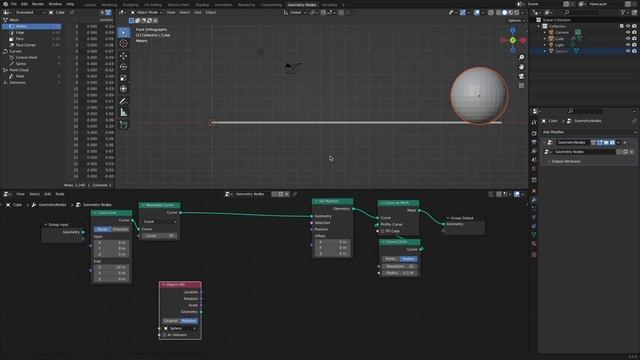Select the Transform tool in viewport toolbar

(x=124, y=89)
